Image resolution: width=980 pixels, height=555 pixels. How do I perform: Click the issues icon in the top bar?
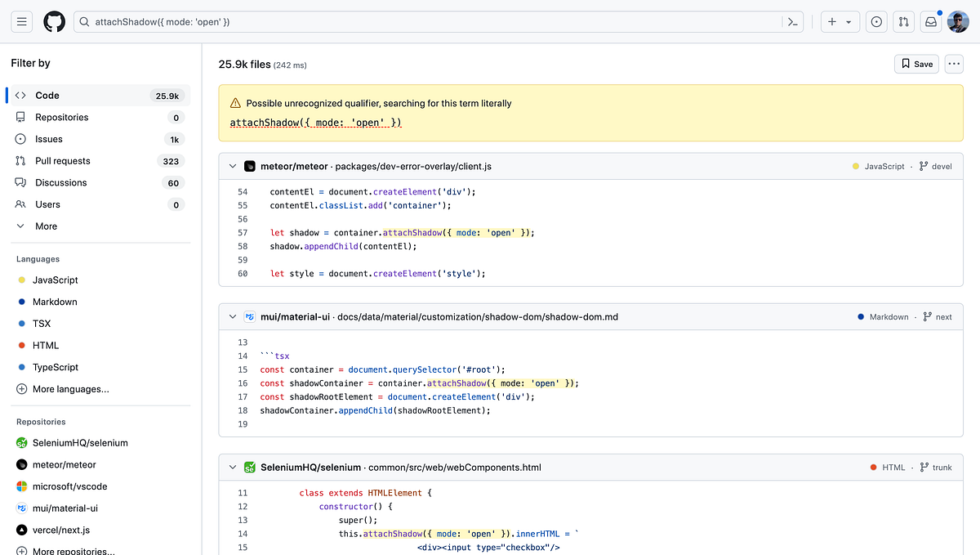(875, 21)
